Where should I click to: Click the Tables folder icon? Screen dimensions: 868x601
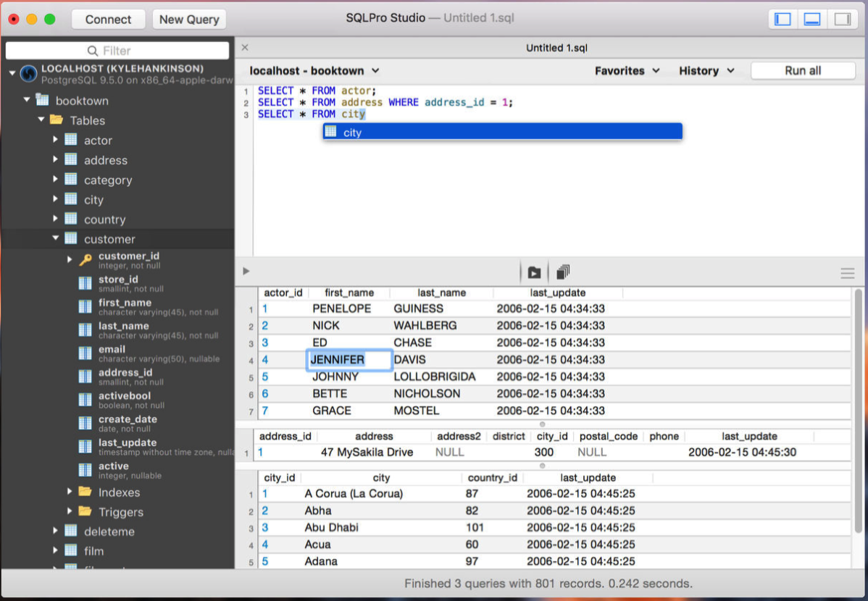coord(56,120)
